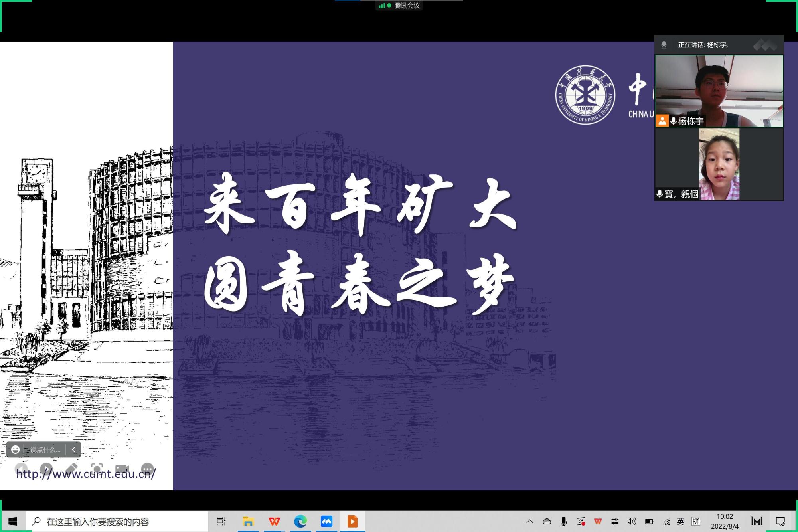Toggle 英 language indicator in tray

(x=680, y=521)
